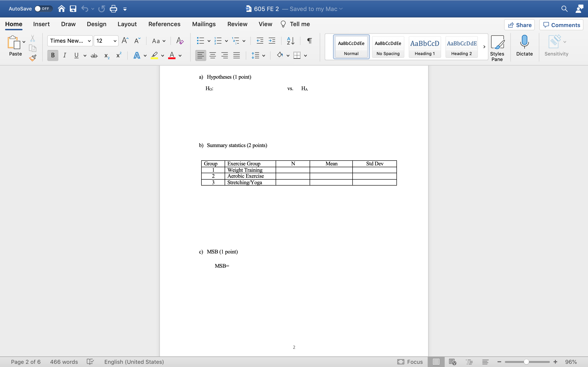Apply strikethrough formatting
This screenshot has width=588, height=367.
pos(94,56)
